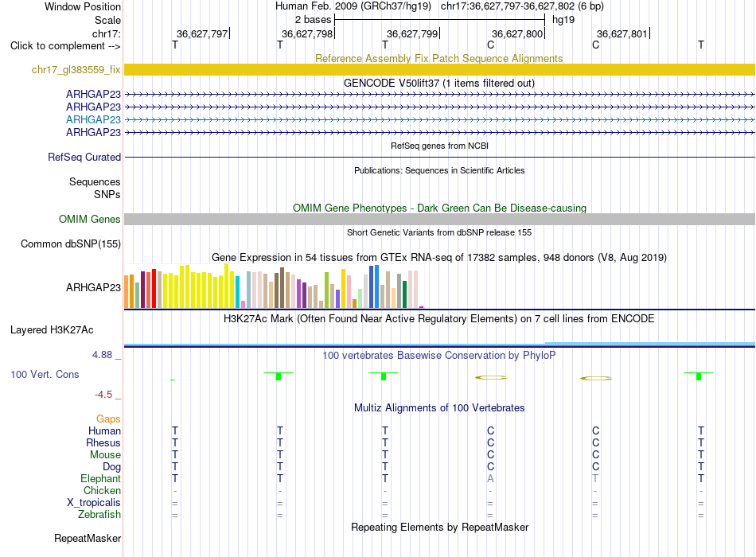
Task: Open the RefSeq Curated track label
Action: 84,158
